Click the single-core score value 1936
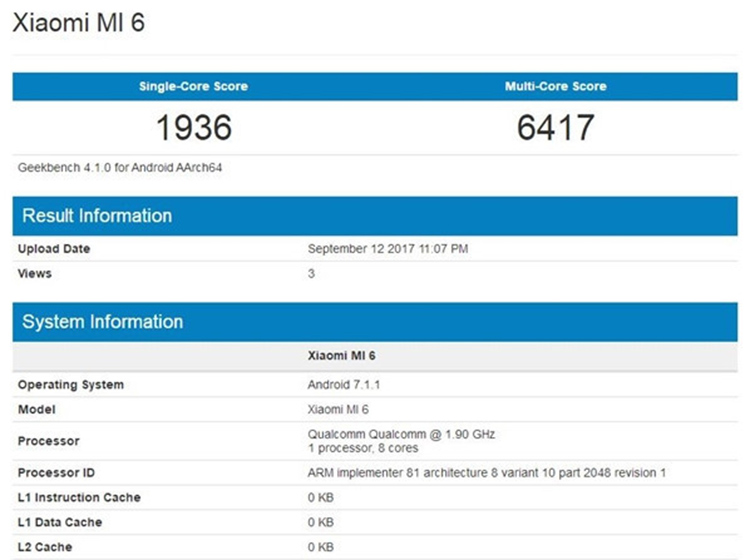 pyautogui.click(x=193, y=127)
